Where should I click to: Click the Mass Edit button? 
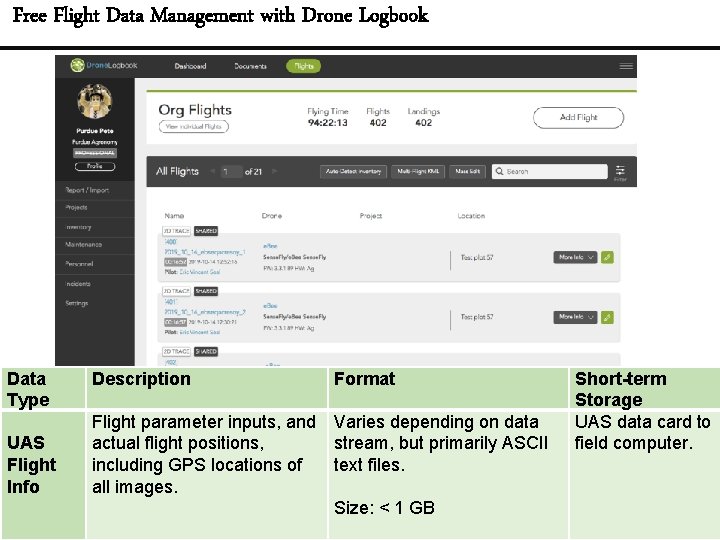[467, 171]
